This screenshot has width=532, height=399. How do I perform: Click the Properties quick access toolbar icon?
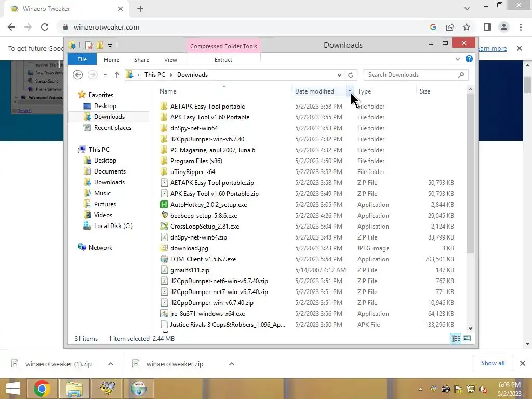89,45
